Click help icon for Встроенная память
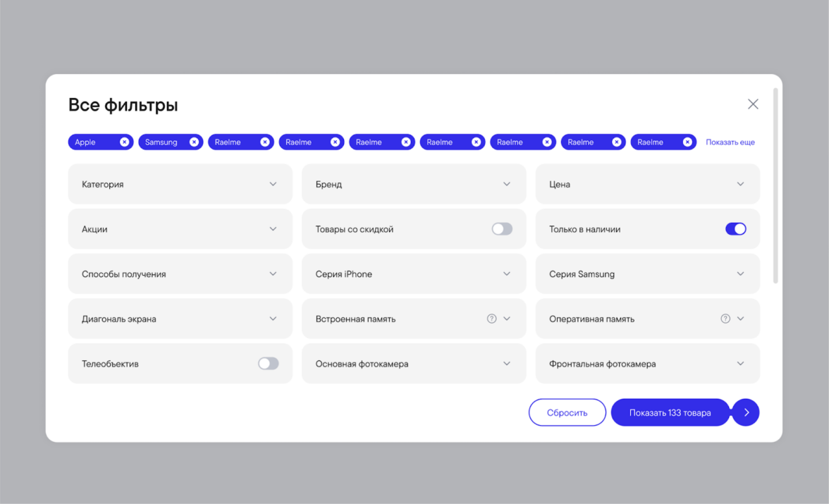The image size is (829, 504). click(492, 319)
